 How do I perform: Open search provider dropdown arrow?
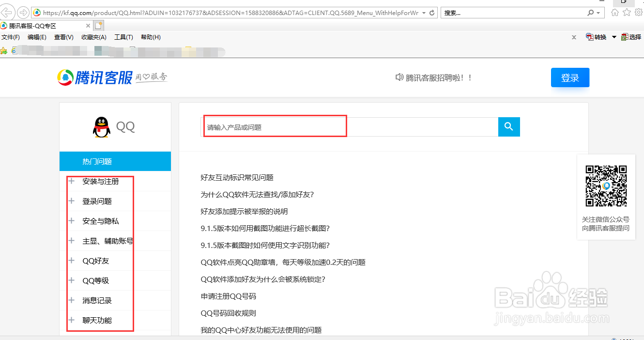(x=598, y=13)
